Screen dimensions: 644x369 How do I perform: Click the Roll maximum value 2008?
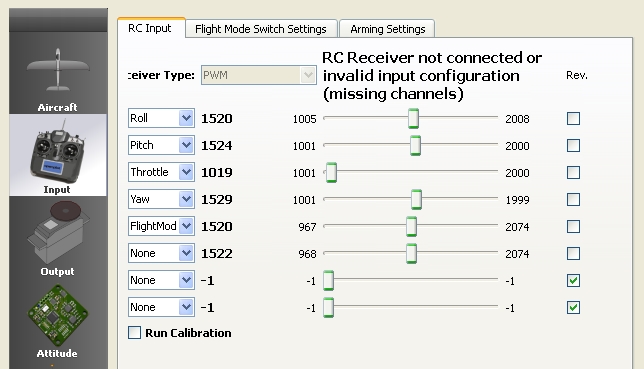point(517,119)
